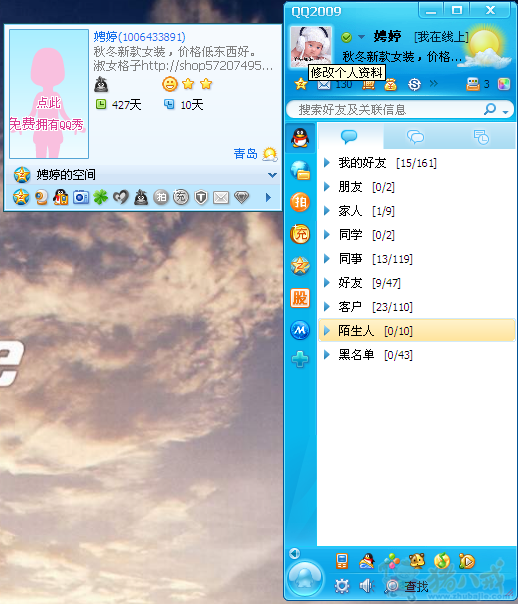Click the weather sun icon in QQ header
This screenshot has width=518, height=604.
tap(486, 48)
